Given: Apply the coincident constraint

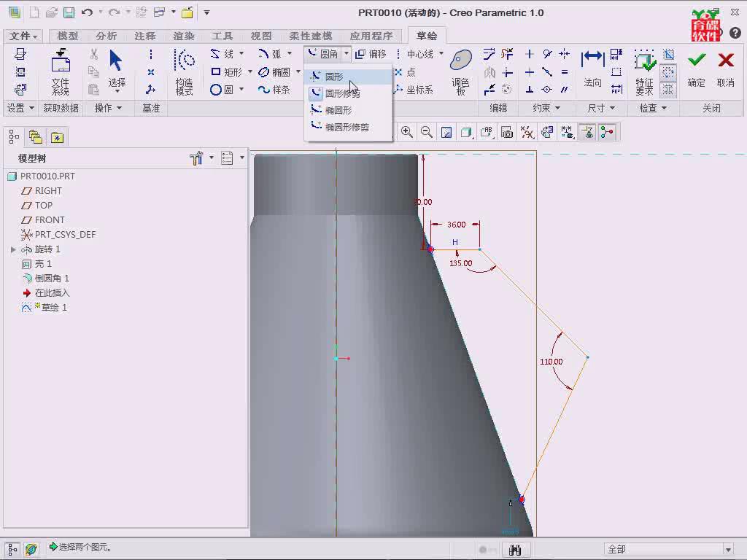Looking at the screenshot, I should 547,90.
